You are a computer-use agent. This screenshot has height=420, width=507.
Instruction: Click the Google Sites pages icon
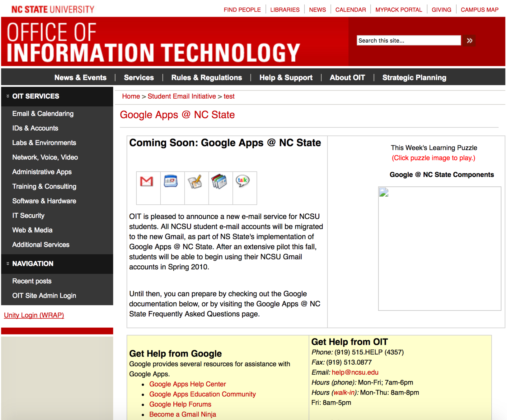219,181
